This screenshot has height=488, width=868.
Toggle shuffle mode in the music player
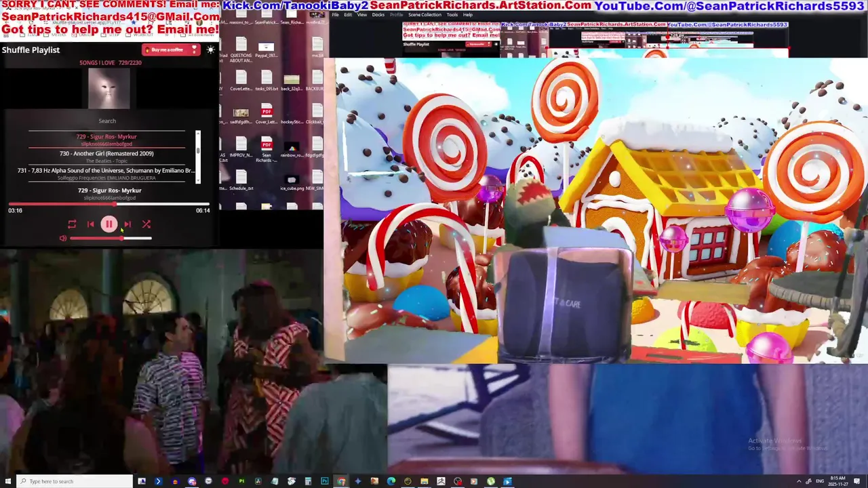pyautogui.click(x=146, y=224)
